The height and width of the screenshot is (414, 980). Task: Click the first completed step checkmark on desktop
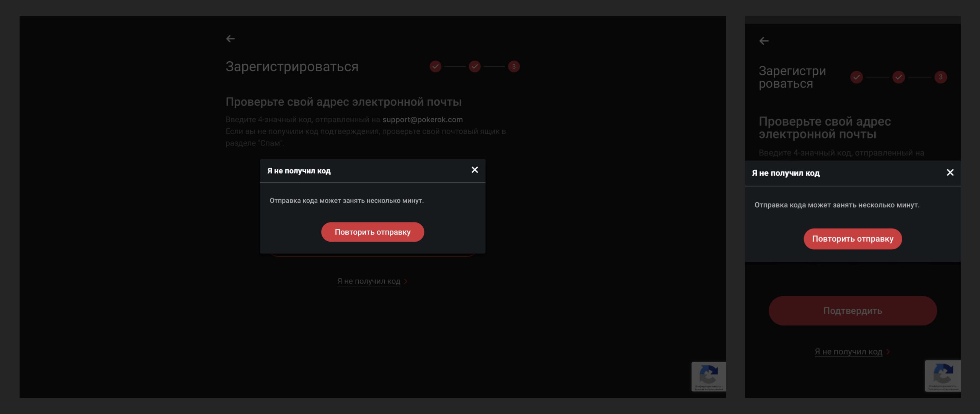point(435,66)
